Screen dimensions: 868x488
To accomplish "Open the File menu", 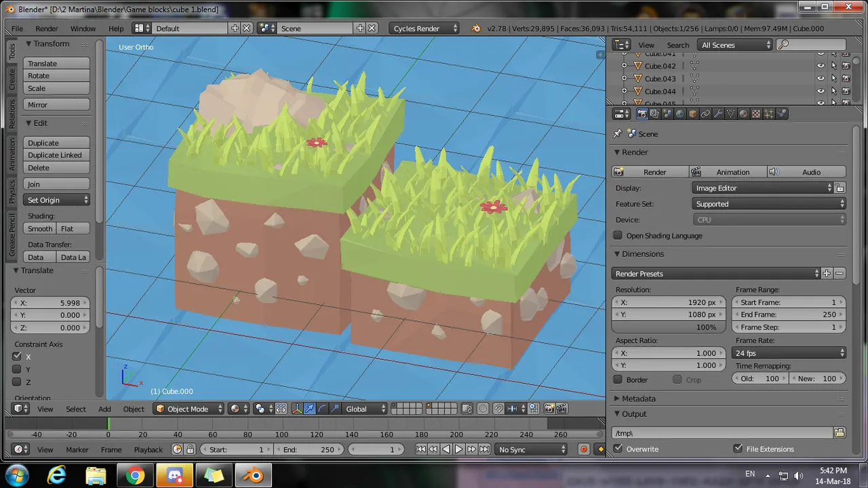I will [x=17, y=28].
